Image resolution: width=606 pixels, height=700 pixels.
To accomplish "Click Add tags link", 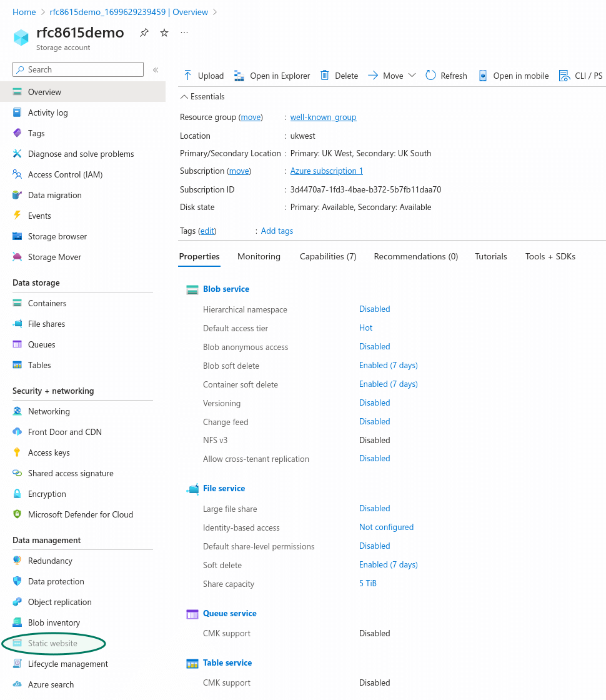I will 277,231.
